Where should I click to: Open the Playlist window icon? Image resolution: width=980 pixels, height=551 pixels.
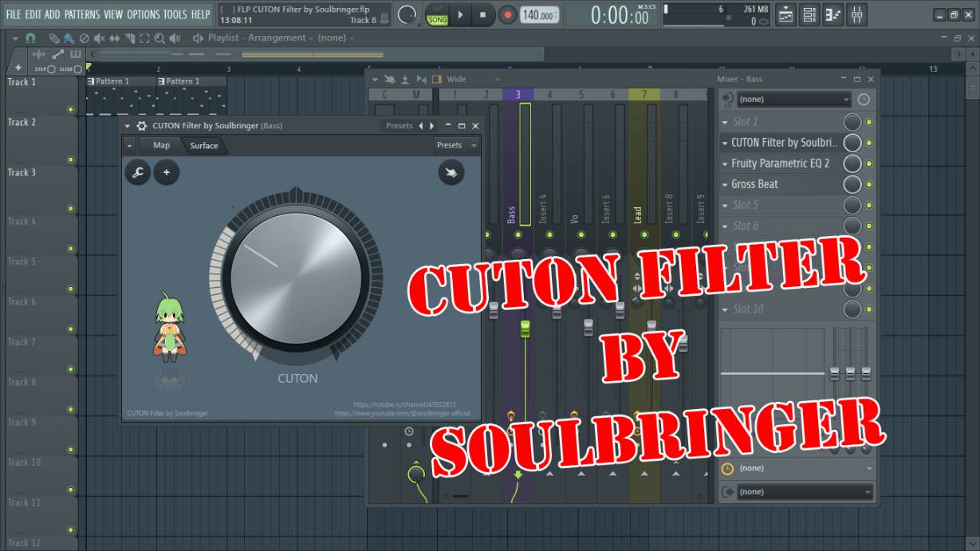pyautogui.click(x=785, y=14)
